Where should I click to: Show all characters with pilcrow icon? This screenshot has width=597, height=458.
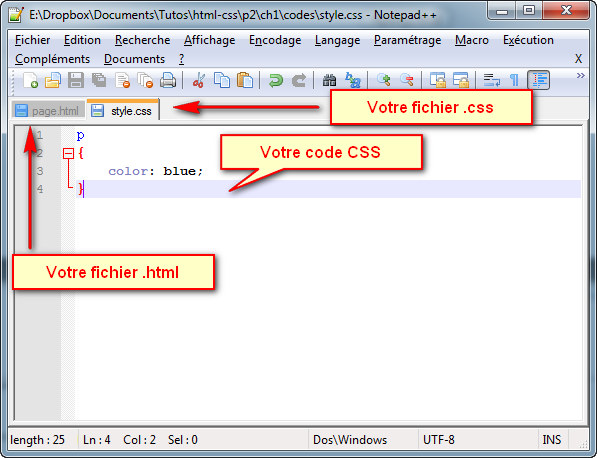[x=514, y=80]
